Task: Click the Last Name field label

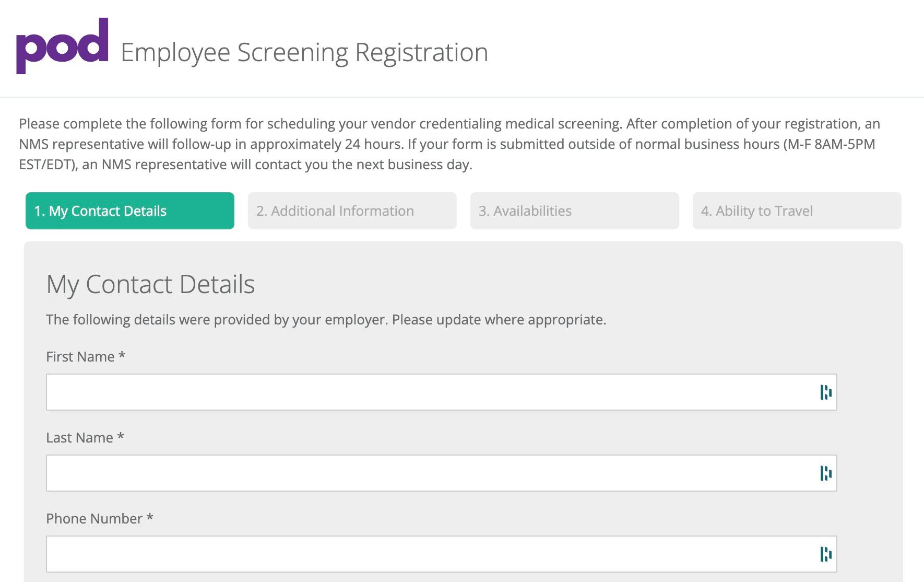Action: (x=79, y=438)
